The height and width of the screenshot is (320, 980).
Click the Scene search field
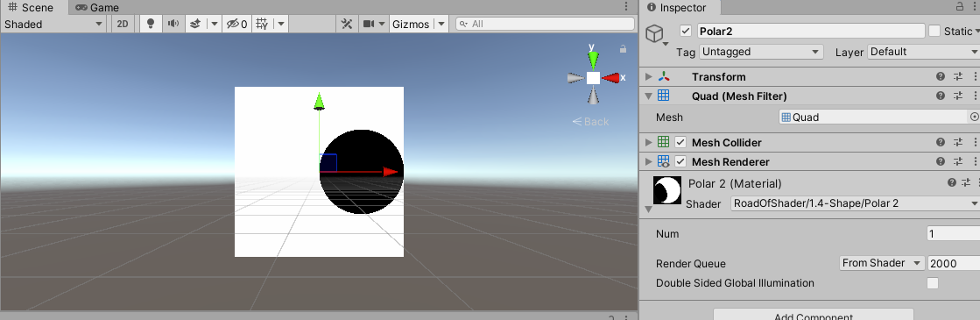pyautogui.click(x=545, y=24)
